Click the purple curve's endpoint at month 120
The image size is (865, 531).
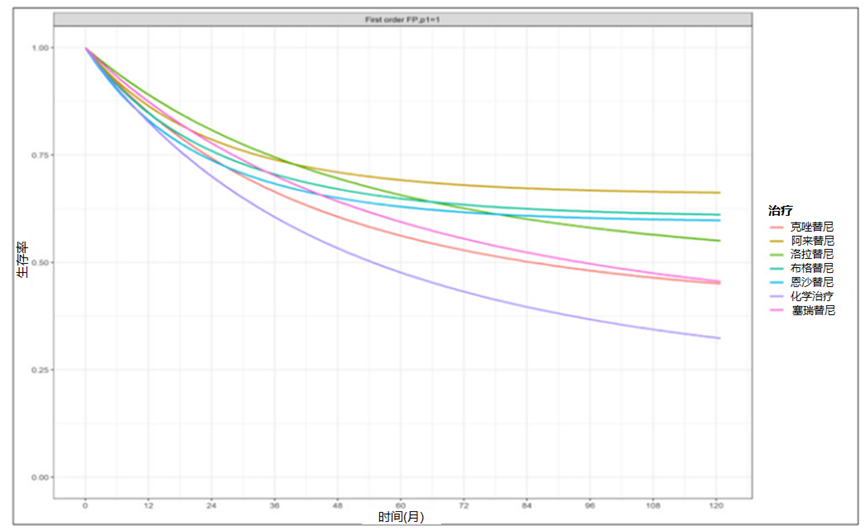(719, 338)
